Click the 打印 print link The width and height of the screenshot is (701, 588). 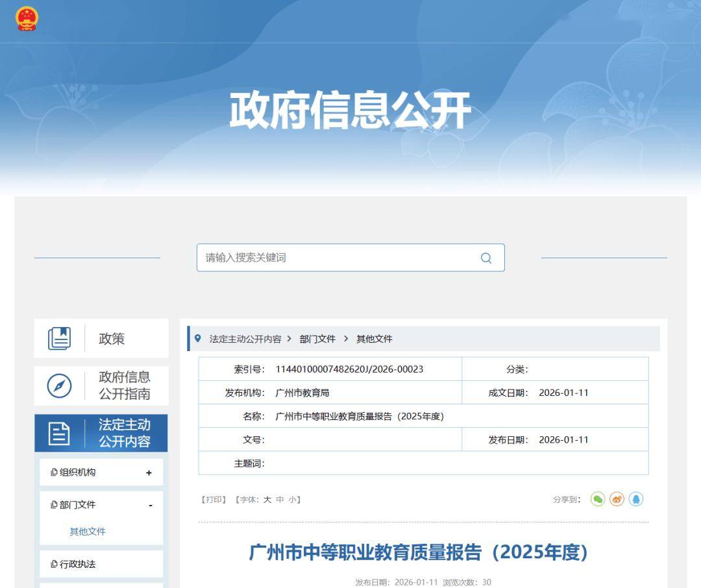214,500
